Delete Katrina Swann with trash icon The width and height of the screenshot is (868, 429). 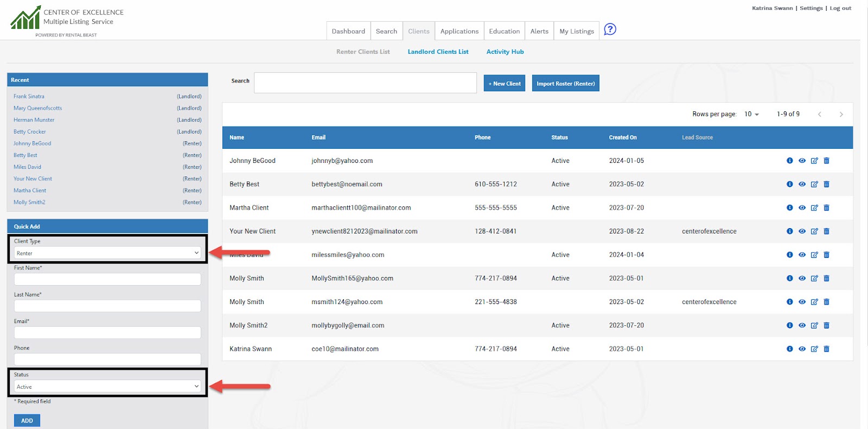tap(827, 349)
